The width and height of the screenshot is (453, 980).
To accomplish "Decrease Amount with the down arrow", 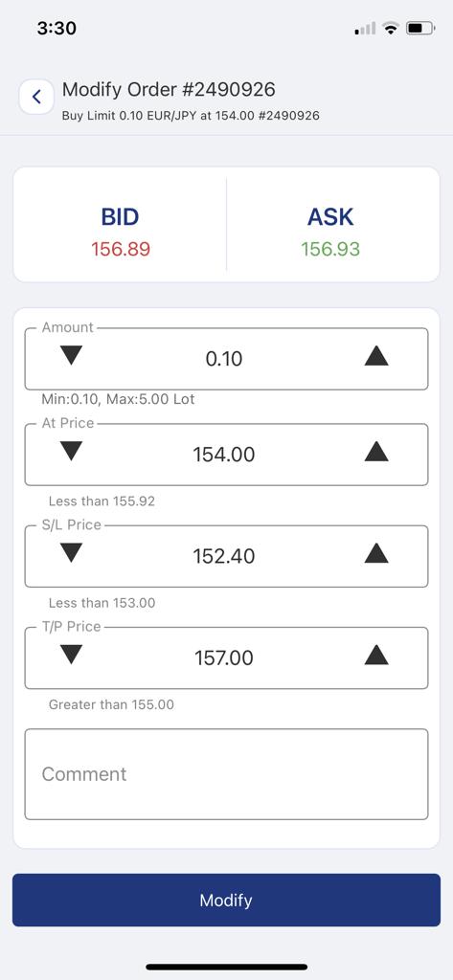I will pos(71,356).
